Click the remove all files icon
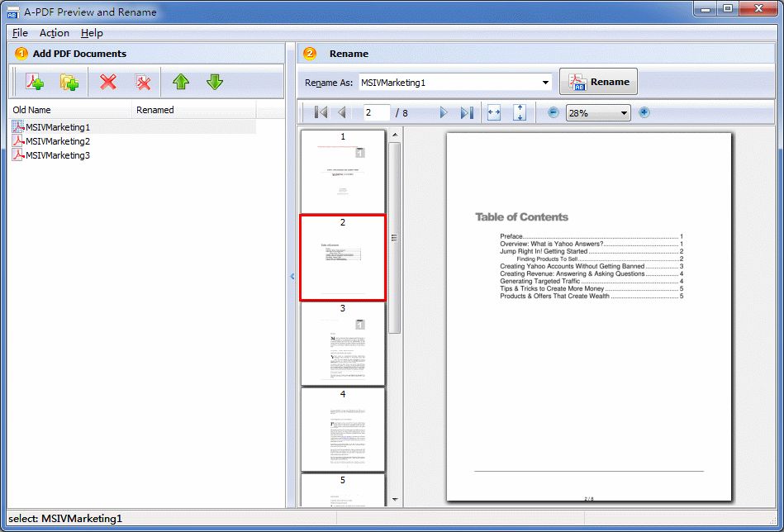 coord(143,82)
